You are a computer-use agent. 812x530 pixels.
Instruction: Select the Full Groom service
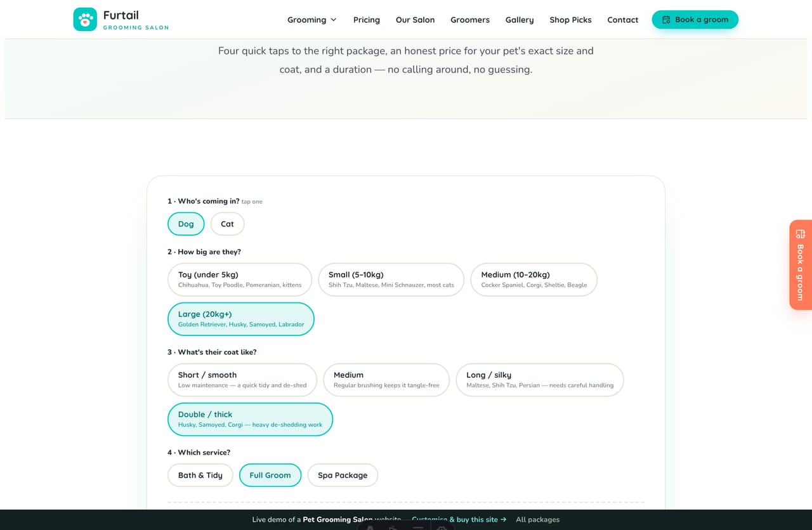270,475
